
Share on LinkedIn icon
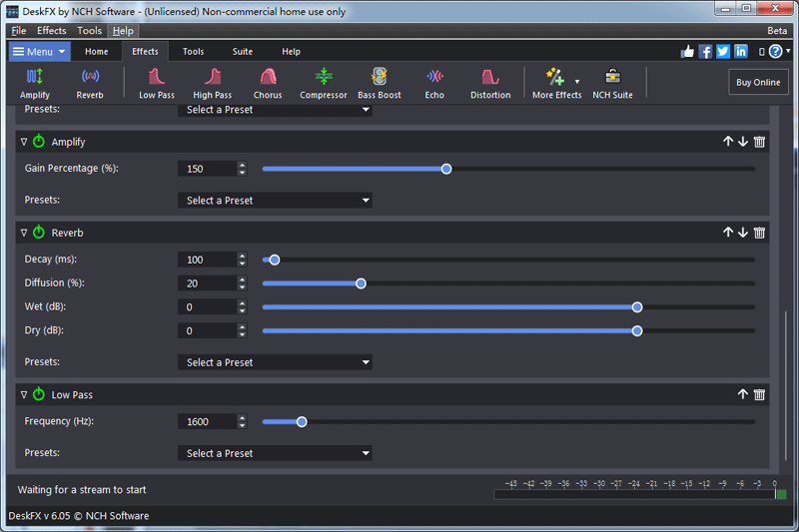pyautogui.click(x=741, y=52)
